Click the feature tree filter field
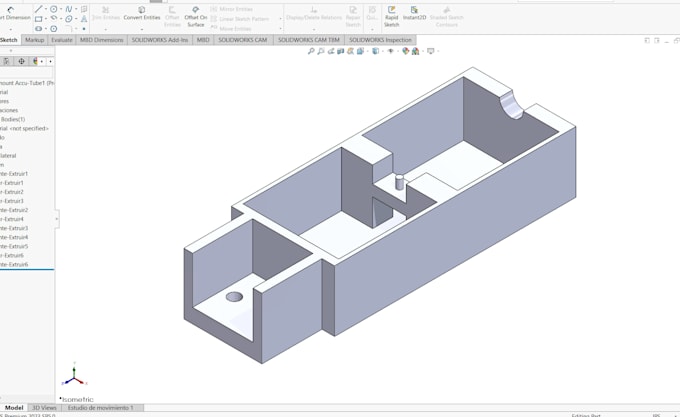 26,72
